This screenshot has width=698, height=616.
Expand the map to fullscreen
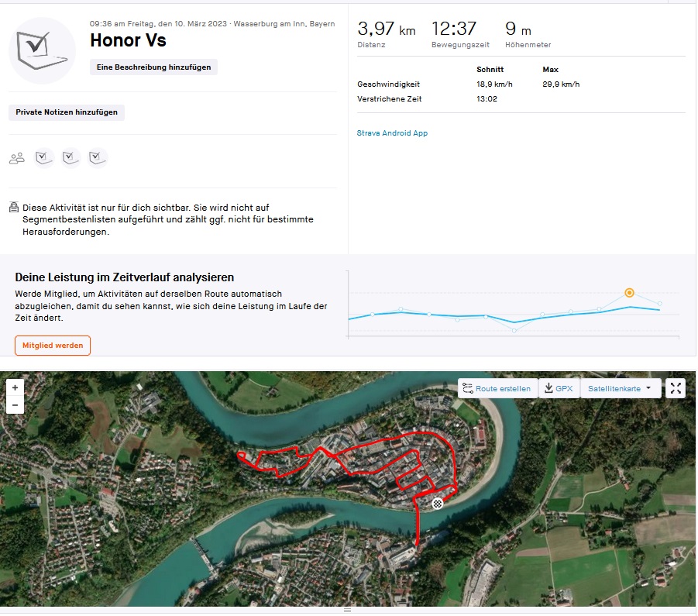(x=676, y=388)
